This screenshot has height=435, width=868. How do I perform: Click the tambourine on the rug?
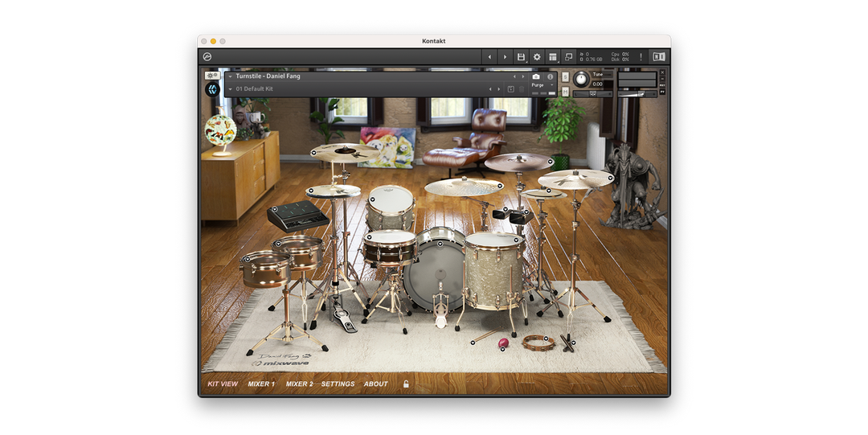pos(537,343)
